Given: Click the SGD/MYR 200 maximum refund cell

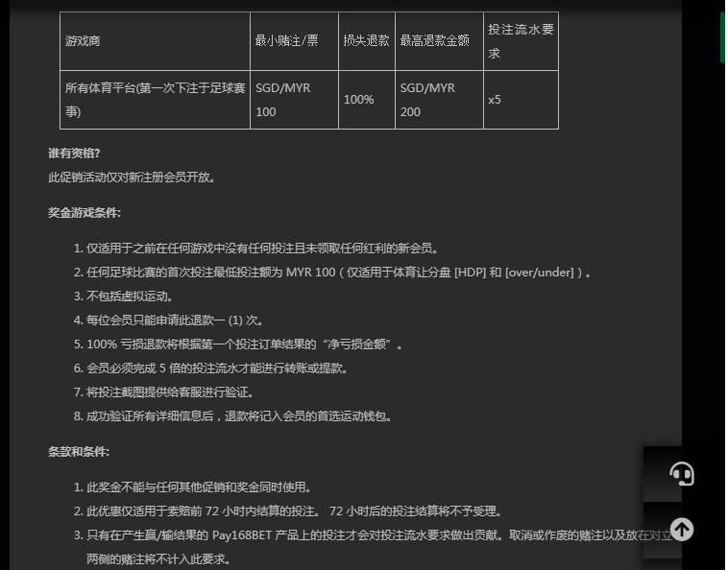Looking at the screenshot, I should [427, 100].
